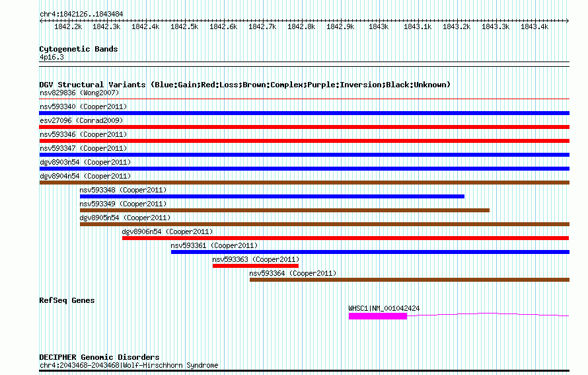
Task: Select the brown dgv8904n54 complex bar
Action: coord(304,183)
